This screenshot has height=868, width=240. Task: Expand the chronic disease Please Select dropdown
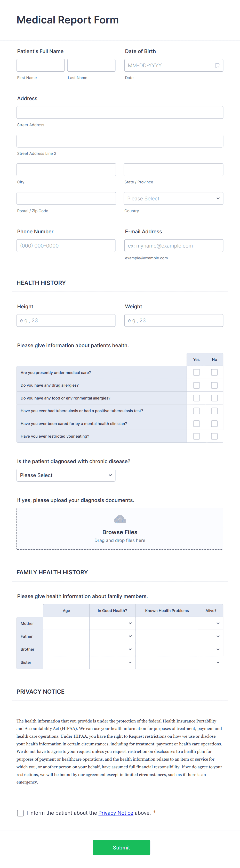click(x=66, y=475)
